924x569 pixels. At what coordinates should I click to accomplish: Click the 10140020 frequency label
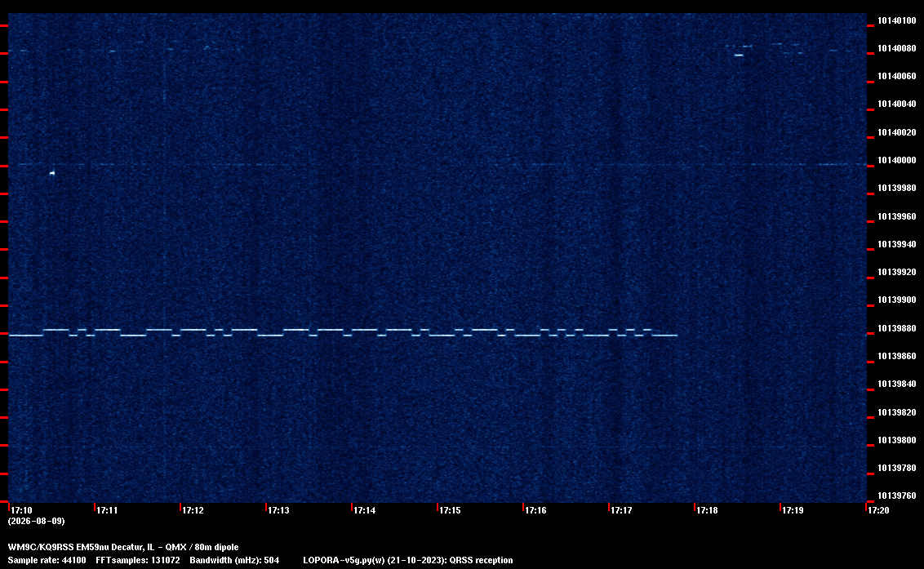point(896,132)
